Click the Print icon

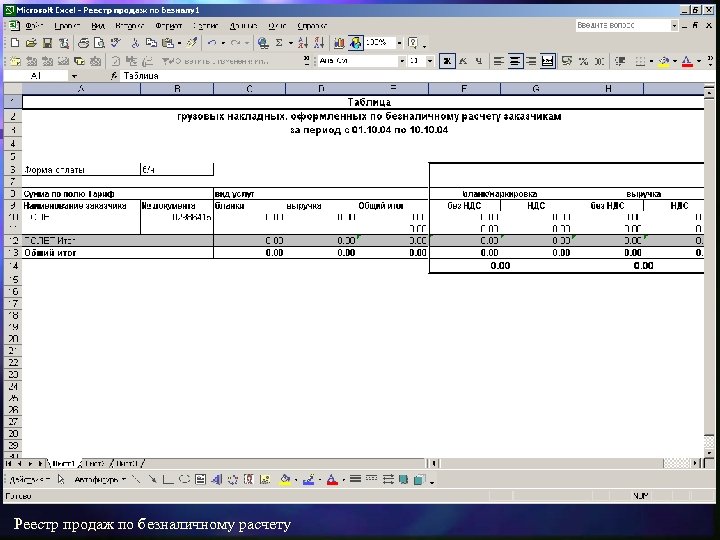tap(83, 43)
